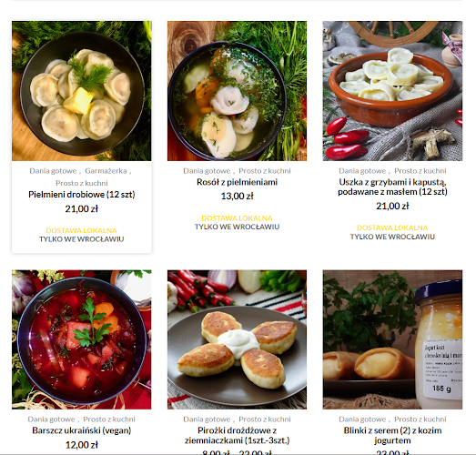Open the Pirożki drożdżowe product photo

tap(237, 339)
